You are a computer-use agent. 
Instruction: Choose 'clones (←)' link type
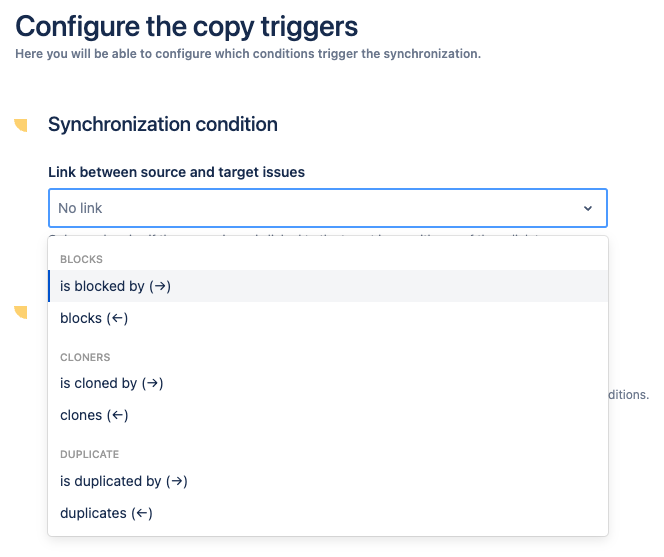point(94,415)
